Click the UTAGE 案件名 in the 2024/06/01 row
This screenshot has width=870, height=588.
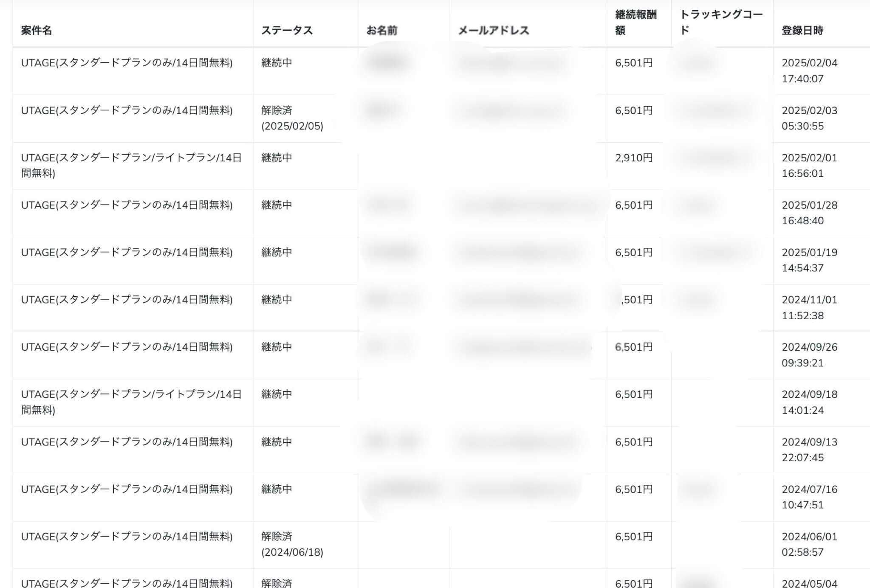pos(127,536)
